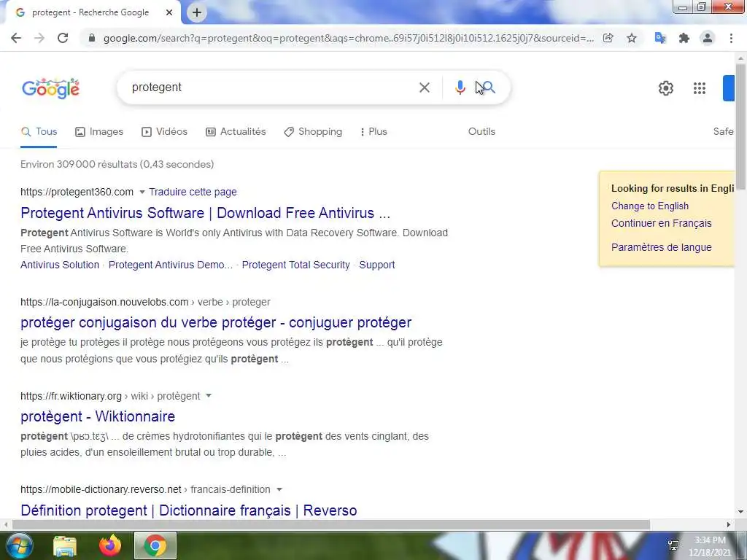
Task: Open the Extensions puzzle-piece menu
Action: 684,38
